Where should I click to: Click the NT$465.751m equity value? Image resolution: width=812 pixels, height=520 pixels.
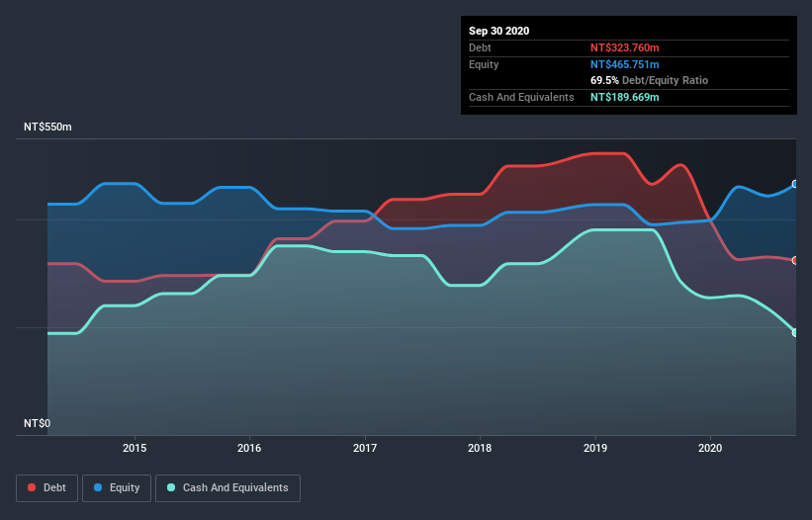point(624,64)
